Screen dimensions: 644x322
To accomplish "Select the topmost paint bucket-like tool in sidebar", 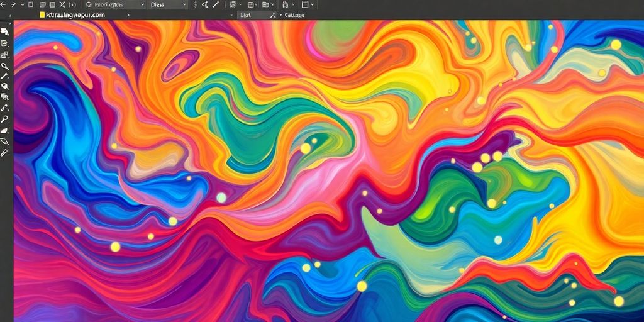I will click(4, 32).
